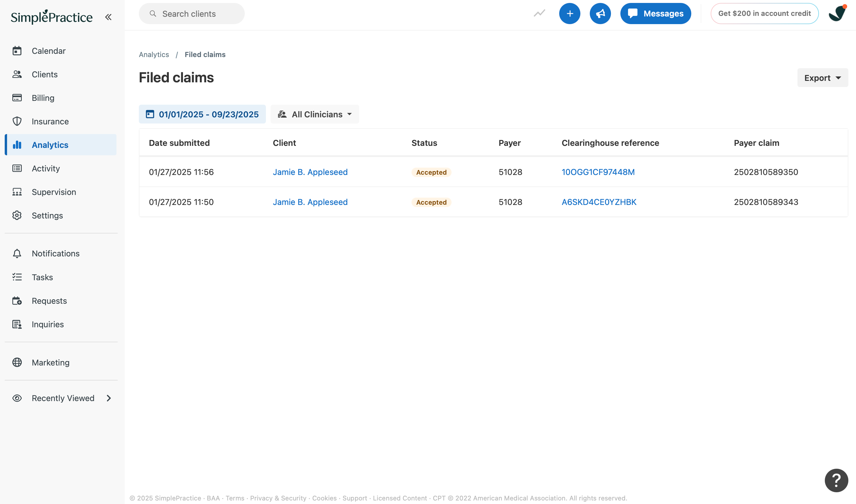Open help via the question mark icon
This screenshot has height=504, width=856.
(x=836, y=480)
